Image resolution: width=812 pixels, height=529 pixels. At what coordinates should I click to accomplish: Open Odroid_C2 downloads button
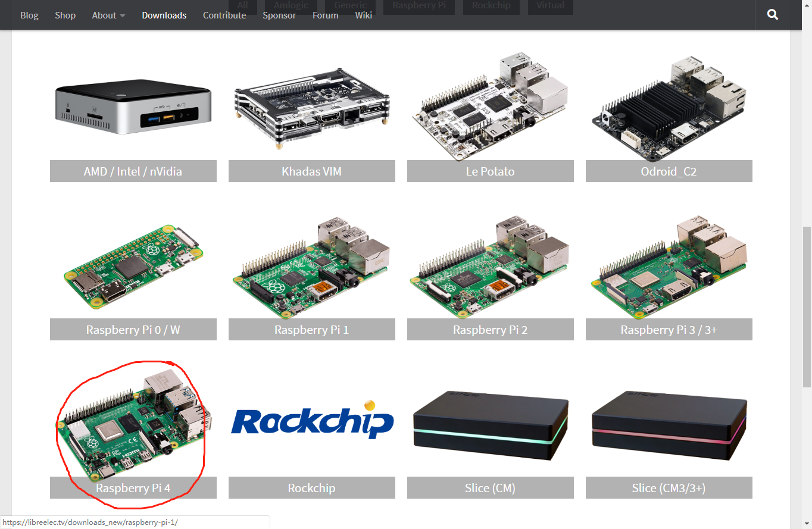coord(669,171)
